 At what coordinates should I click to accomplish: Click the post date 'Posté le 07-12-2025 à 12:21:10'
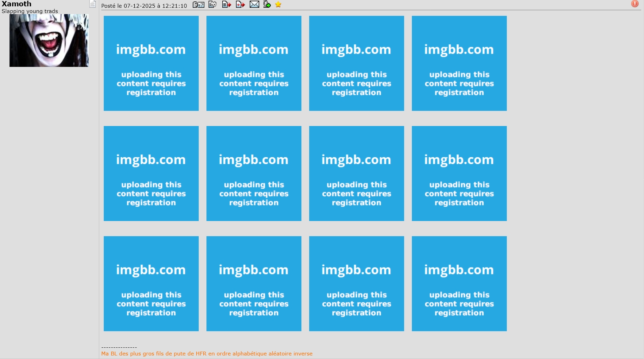[x=144, y=6]
